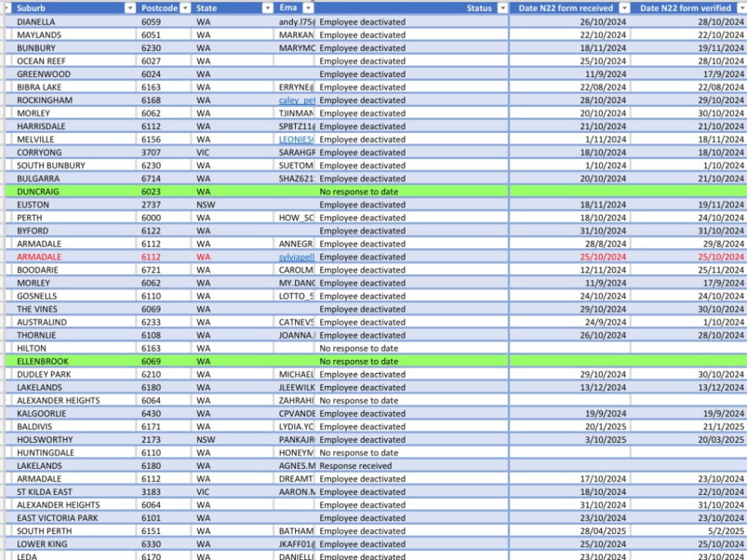
Task: Open the caley_pet email link in the ROCKINGHAM row
Action: (x=297, y=101)
